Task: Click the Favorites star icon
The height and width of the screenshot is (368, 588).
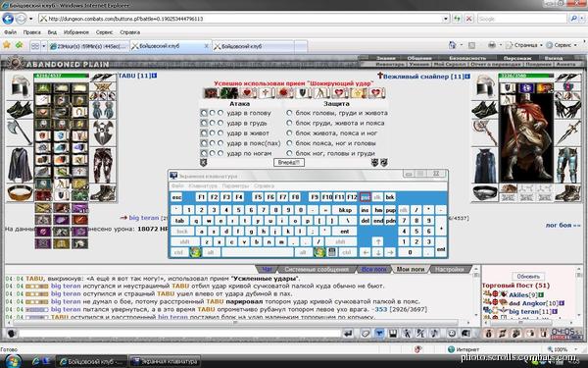Action: click(7, 45)
